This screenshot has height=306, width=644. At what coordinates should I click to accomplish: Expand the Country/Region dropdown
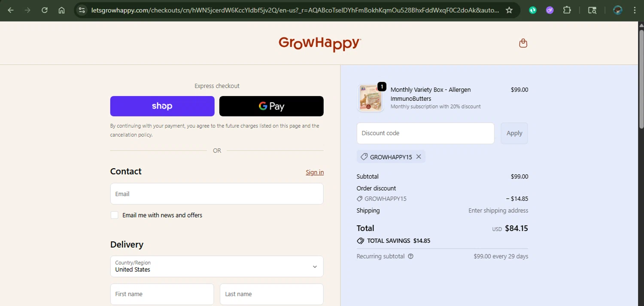click(217, 267)
